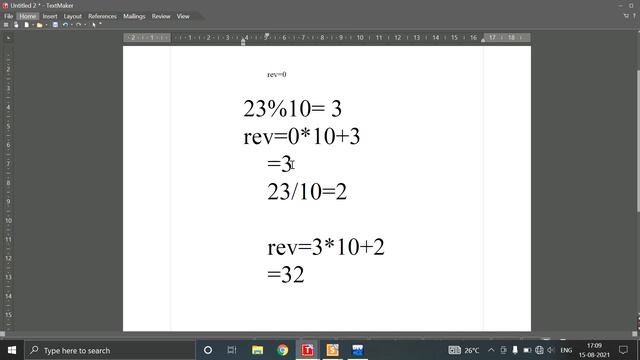
Task: Switch to the Home ribbon tab
Action: point(28,16)
